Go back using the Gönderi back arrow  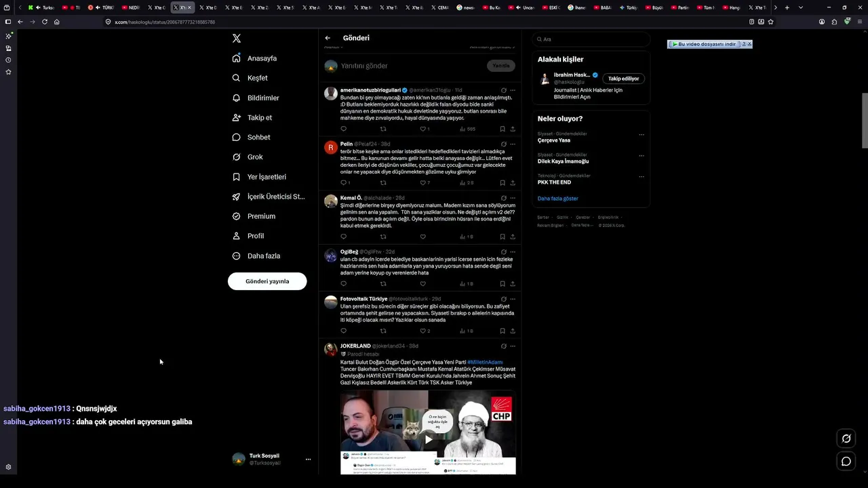point(328,38)
